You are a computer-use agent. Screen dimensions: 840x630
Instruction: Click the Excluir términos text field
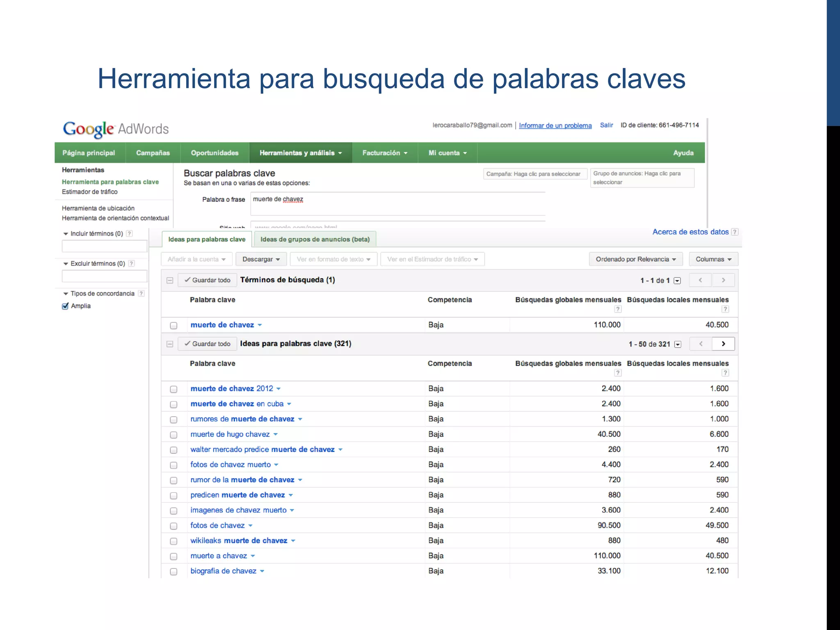105,276
